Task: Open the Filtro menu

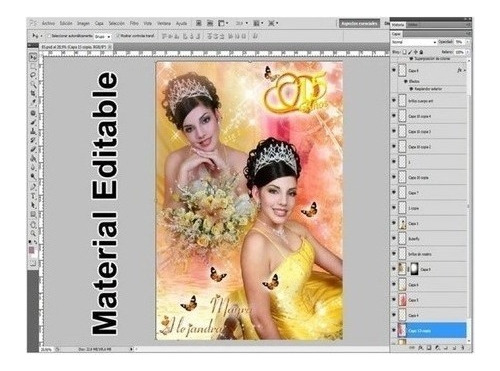Action: (134, 23)
